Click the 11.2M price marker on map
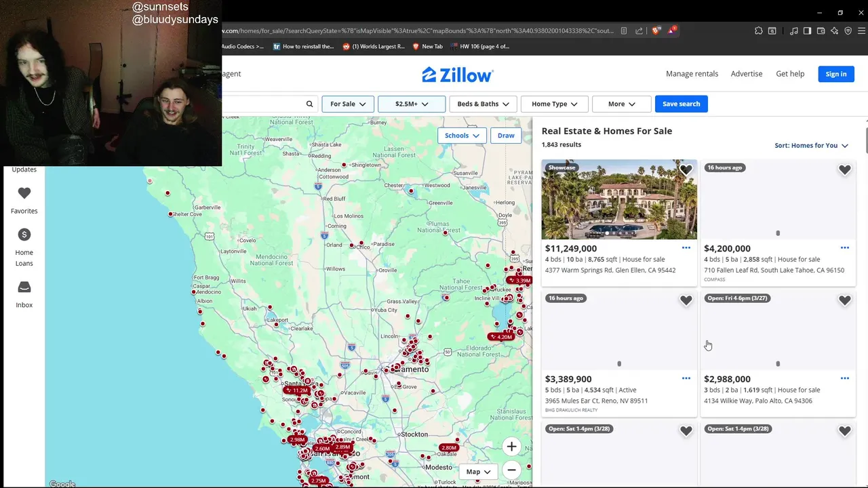 [x=297, y=390]
